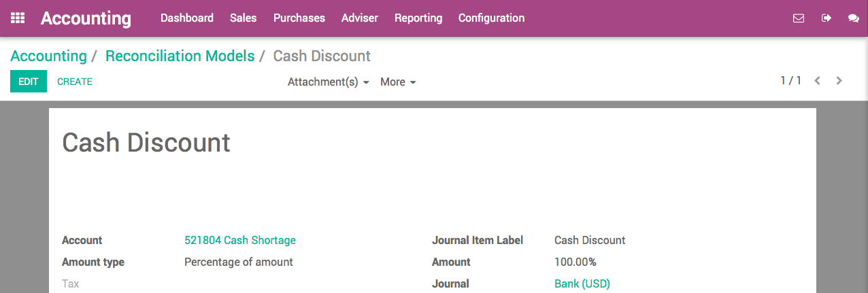The height and width of the screenshot is (293, 868).
Task: Open the chat conversations icon
Action: pos(854,18)
